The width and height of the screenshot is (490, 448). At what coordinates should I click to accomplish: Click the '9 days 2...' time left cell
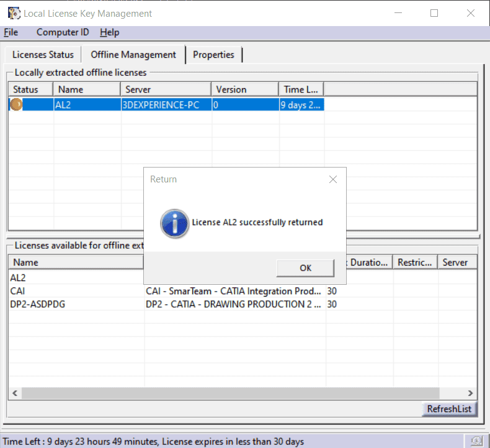301,105
